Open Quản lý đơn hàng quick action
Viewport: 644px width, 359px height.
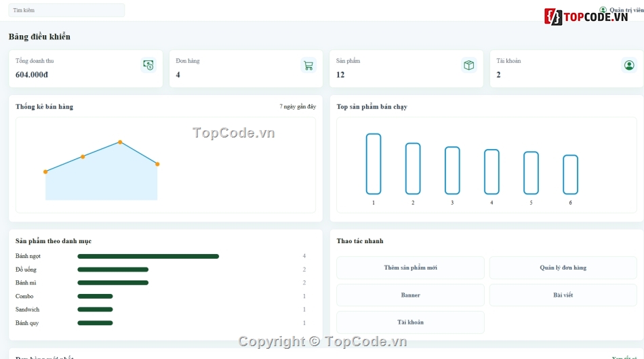coord(563,268)
